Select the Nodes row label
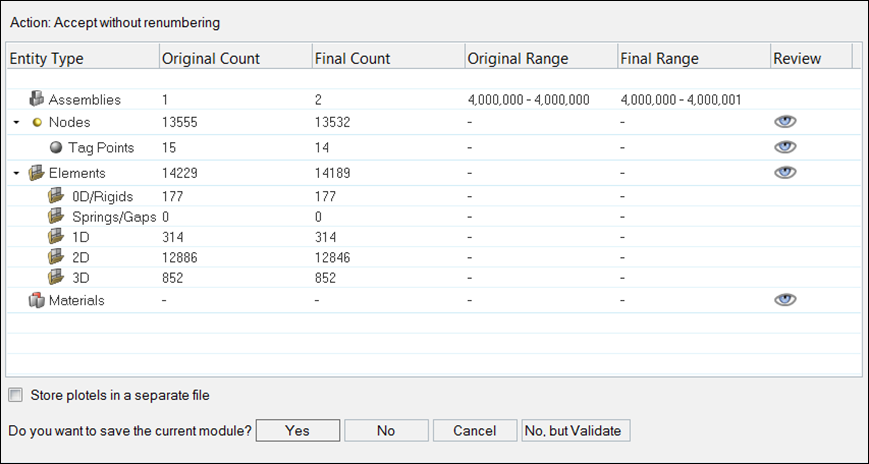869x464 pixels. (x=69, y=122)
